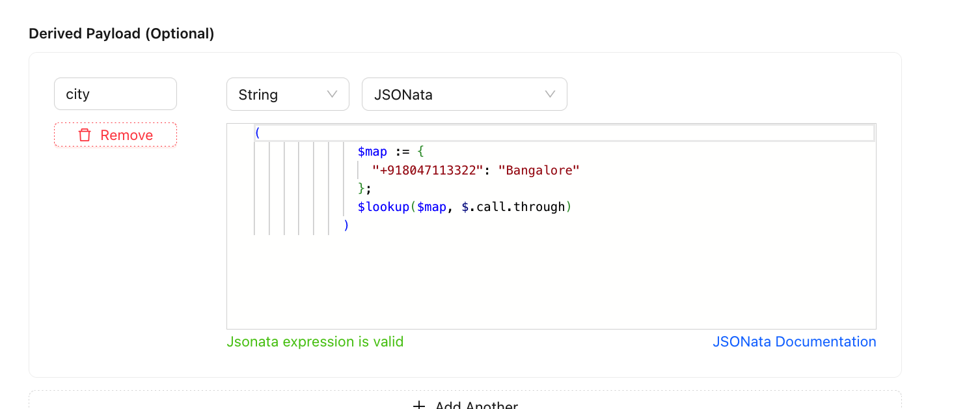Screen dimensions: 980x409
Task: Open the JSONata Documentation link
Action: (x=794, y=342)
